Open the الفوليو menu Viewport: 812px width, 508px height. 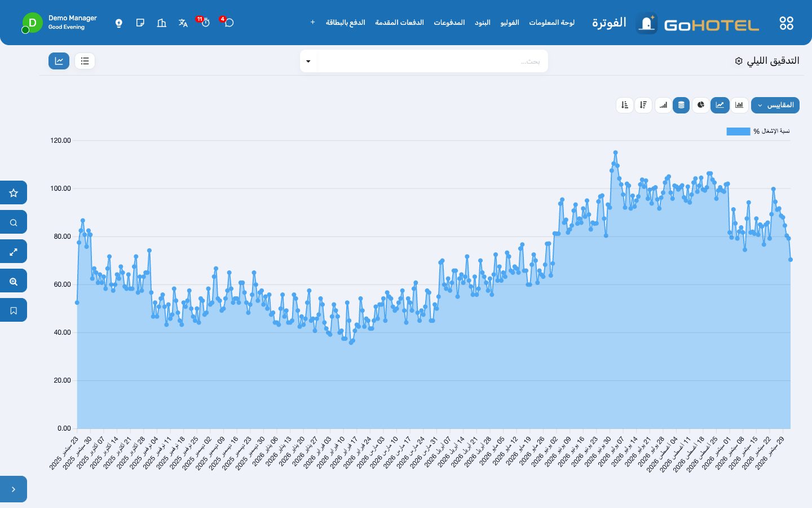pos(510,23)
